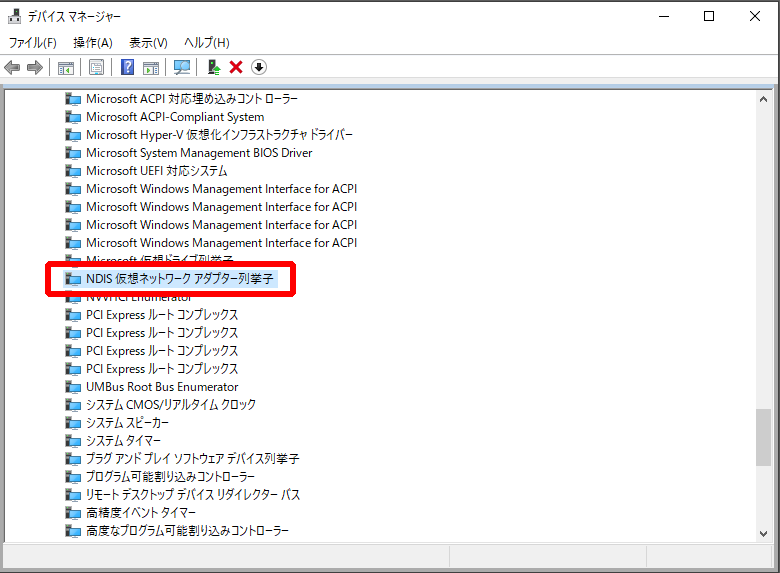The image size is (780, 573).
Task: Click the Forward arrow in the toolbar
Action: pos(35,67)
